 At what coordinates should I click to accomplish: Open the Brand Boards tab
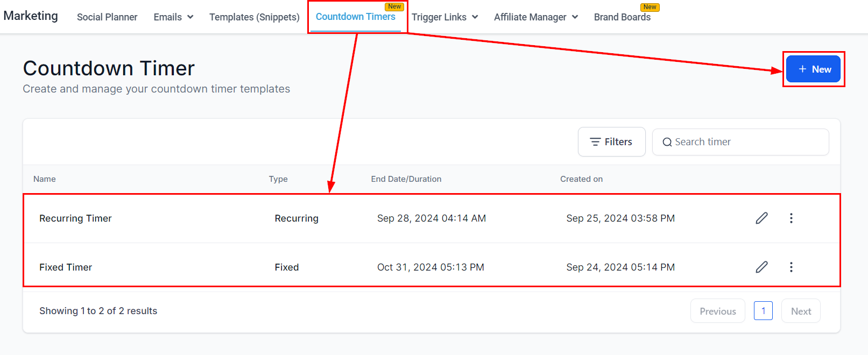point(622,17)
